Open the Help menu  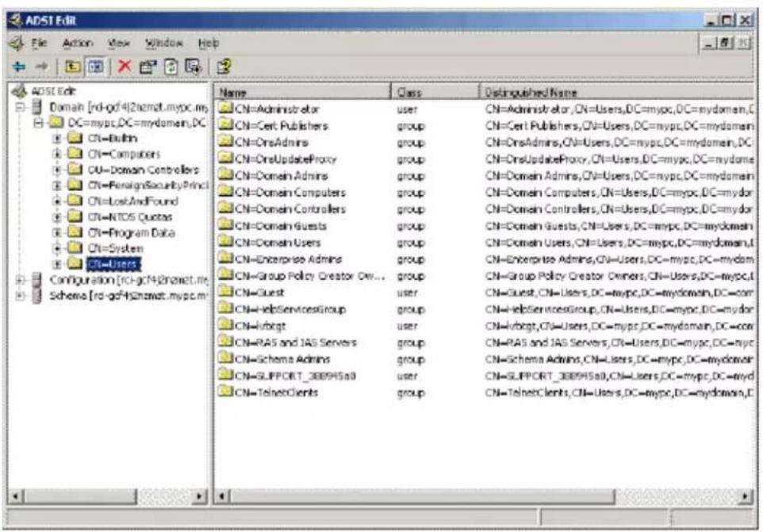click(209, 44)
